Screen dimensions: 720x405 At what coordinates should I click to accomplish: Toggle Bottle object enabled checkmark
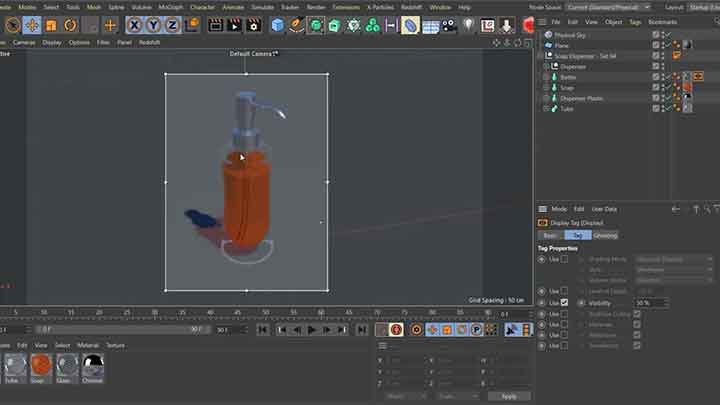click(x=669, y=77)
